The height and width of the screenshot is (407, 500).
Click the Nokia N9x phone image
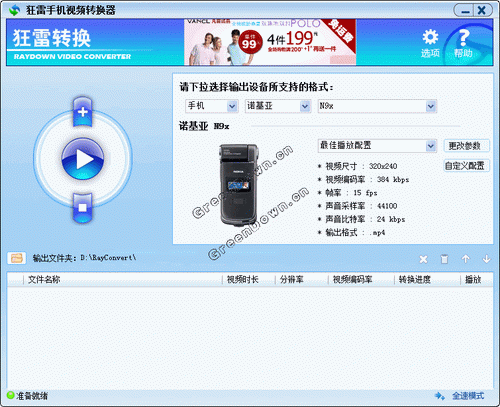239,185
